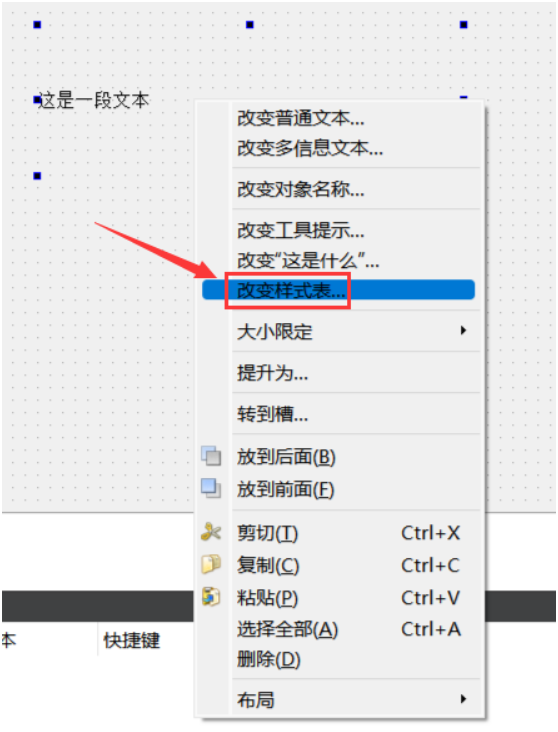Click the paste clipboard icon

tap(211, 596)
